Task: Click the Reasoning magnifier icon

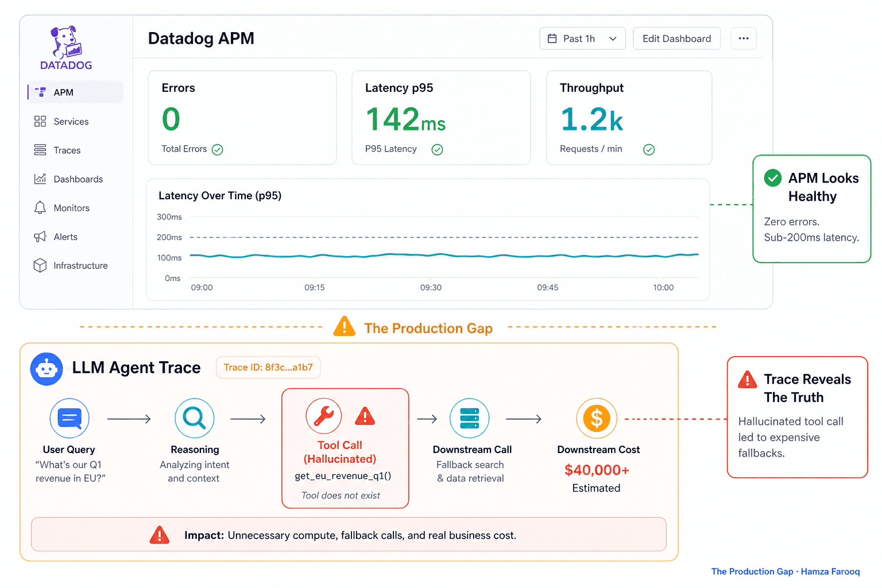Action: point(195,418)
